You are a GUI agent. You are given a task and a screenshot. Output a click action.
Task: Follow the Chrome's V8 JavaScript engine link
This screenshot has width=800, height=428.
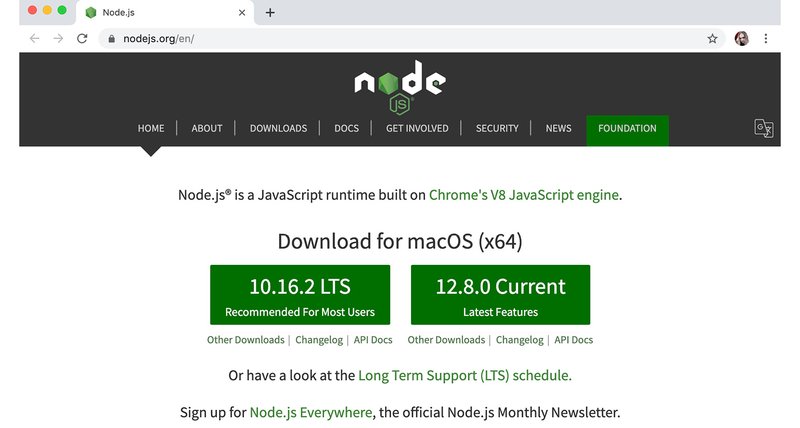(x=523, y=195)
